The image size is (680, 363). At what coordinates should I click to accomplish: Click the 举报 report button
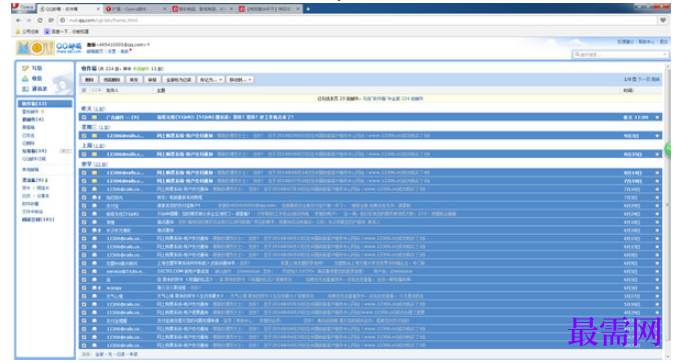click(152, 80)
